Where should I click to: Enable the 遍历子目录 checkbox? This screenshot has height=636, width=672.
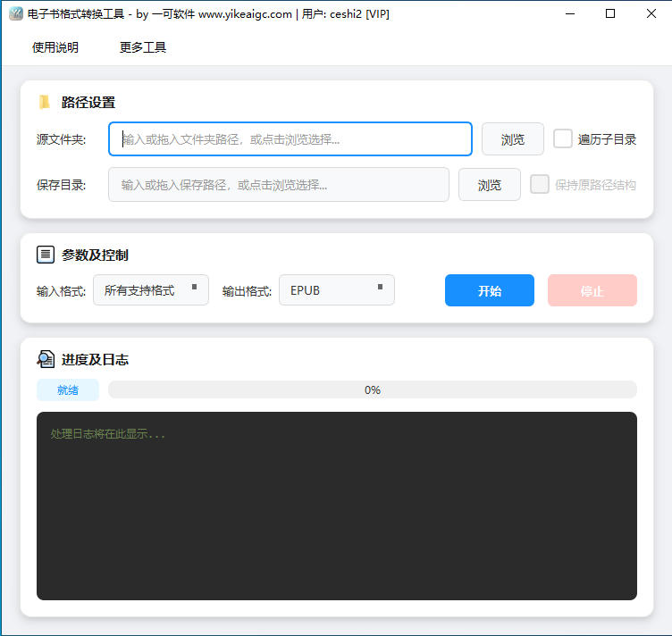tap(563, 138)
